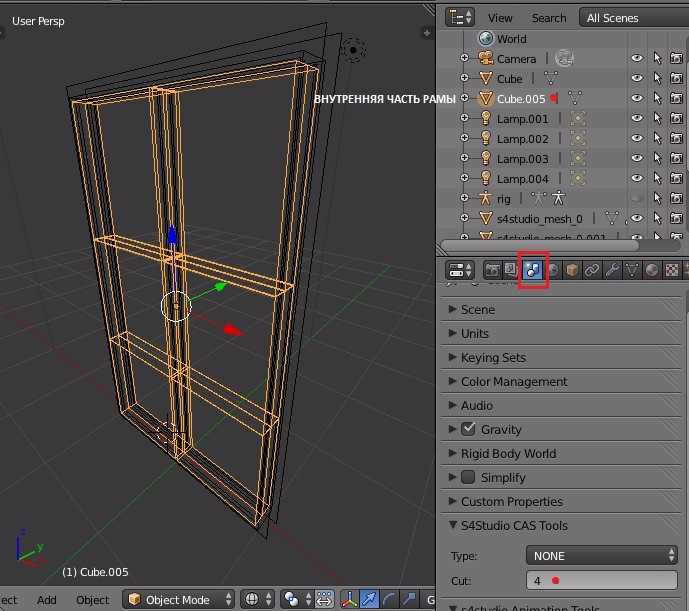Screen dimensions: 689x611
Task: Open the outliner Search menu
Action: pyautogui.click(x=549, y=18)
